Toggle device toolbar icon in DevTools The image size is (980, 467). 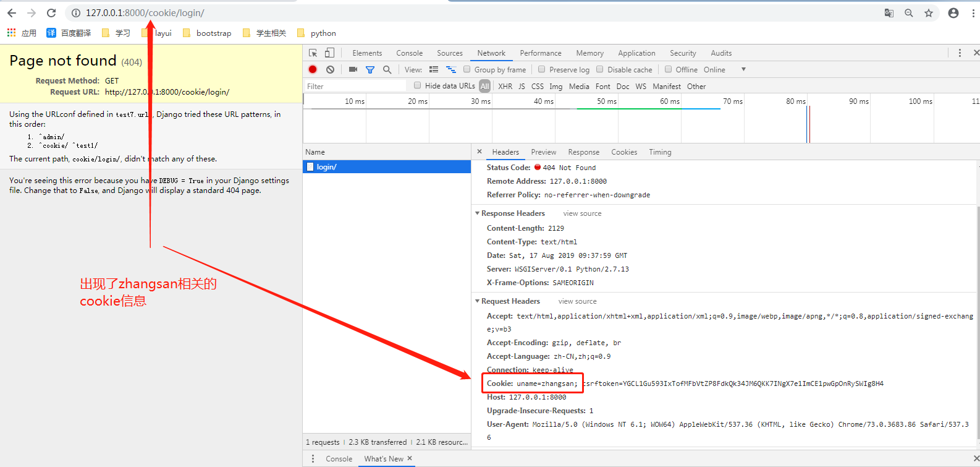(329, 53)
